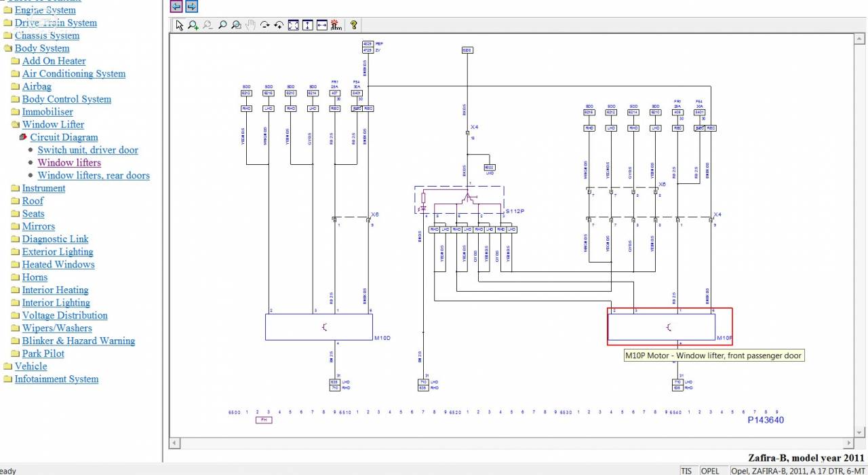Screen dimensions: 868x475
Task: Zoom in with the magnifier plus tool
Action: click(x=193, y=25)
